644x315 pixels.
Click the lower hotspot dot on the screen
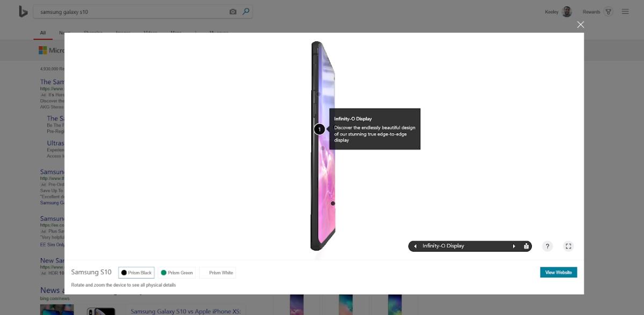[333, 203]
